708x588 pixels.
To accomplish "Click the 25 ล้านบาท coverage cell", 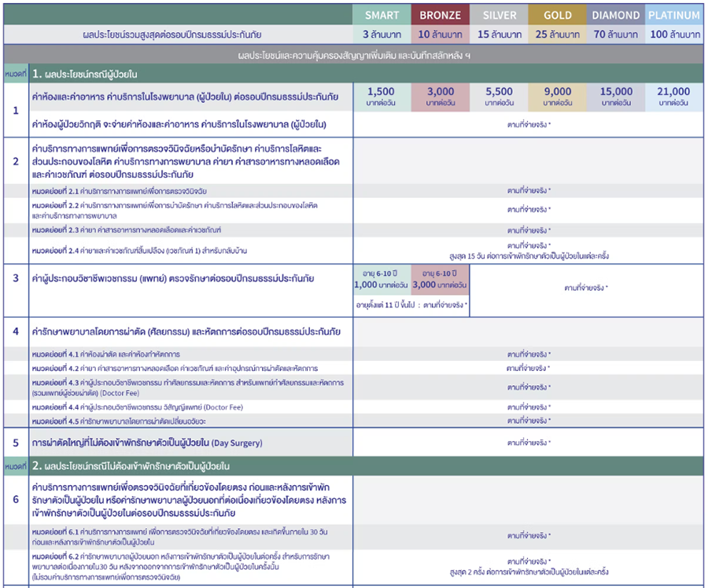I will [x=557, y=35].
